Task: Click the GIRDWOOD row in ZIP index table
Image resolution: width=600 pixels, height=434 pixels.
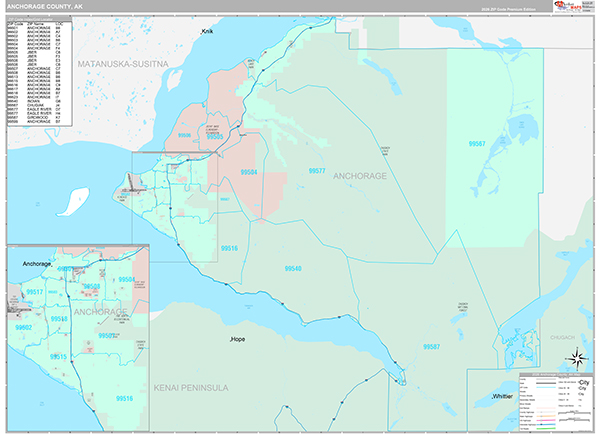Action: click(34, 117)
